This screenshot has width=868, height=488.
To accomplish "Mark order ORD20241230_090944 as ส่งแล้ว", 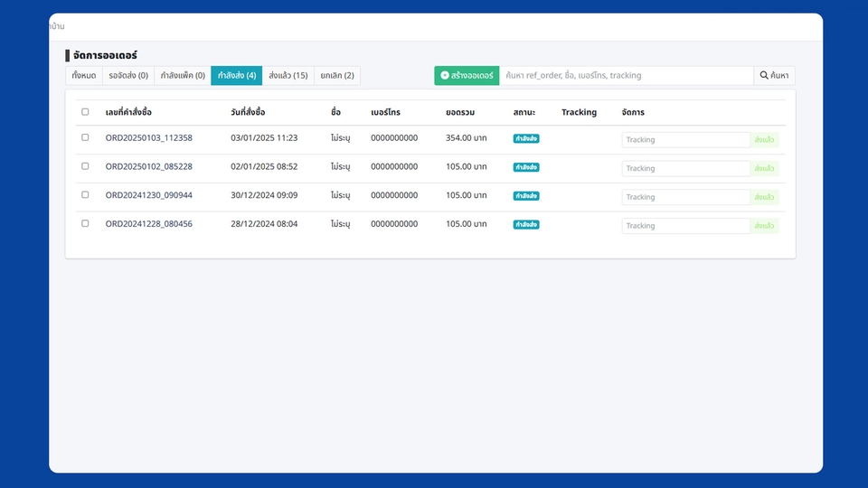I will [765, 197].
